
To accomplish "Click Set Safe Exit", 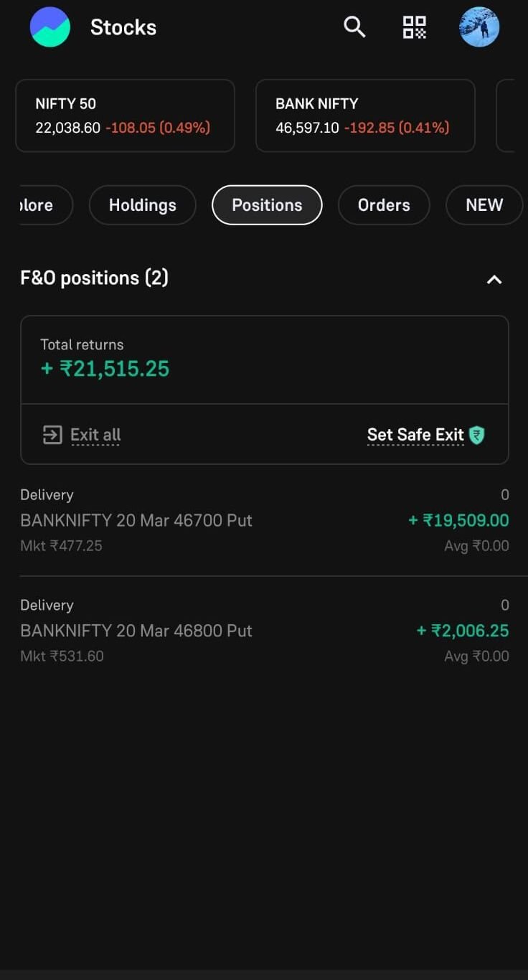I will (415, 435).
